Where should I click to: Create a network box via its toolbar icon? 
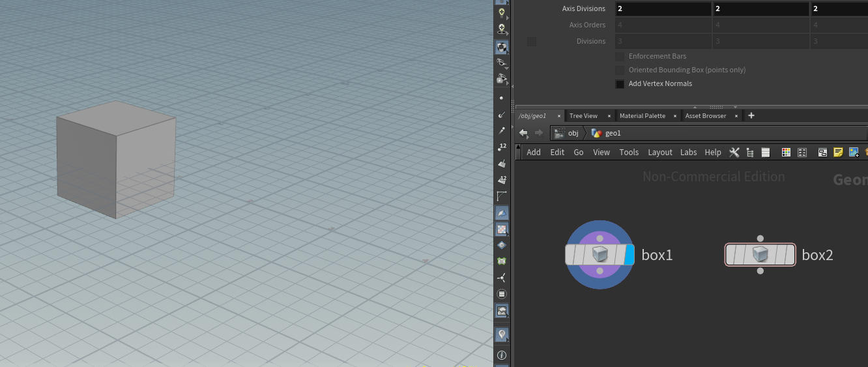[x=822, y=152]
